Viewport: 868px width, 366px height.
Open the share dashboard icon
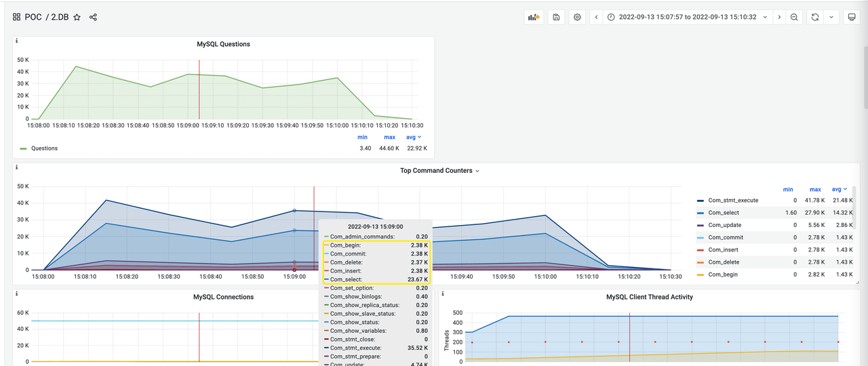[x=93, y=17]
